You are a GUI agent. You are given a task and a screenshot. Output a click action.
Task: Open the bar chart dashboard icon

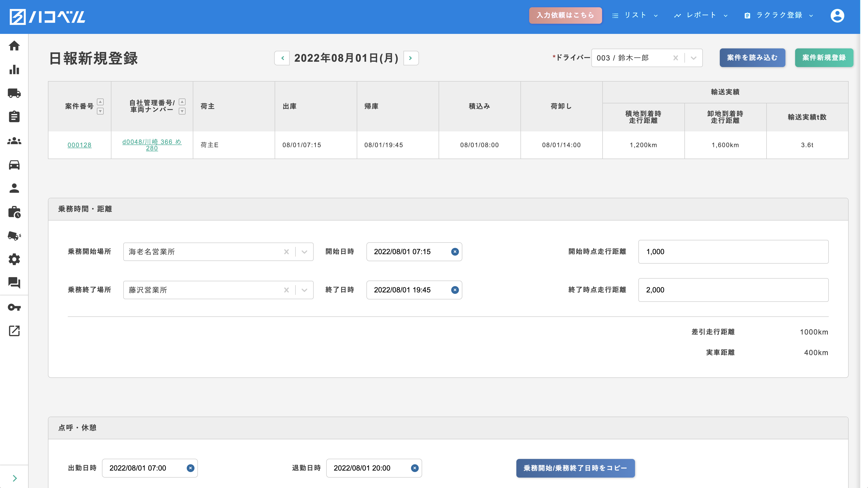click(14, 70)
